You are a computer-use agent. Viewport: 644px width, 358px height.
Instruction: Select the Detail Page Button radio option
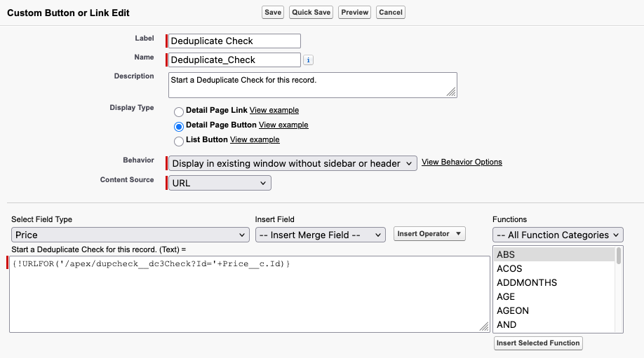[179, 126]
